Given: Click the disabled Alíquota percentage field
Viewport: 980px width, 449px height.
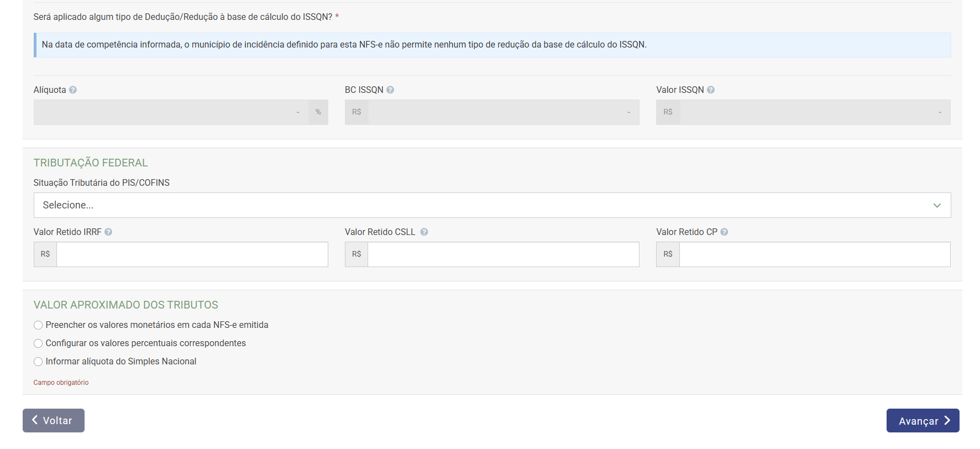Looking at the screenshot, I should point(171,112).
